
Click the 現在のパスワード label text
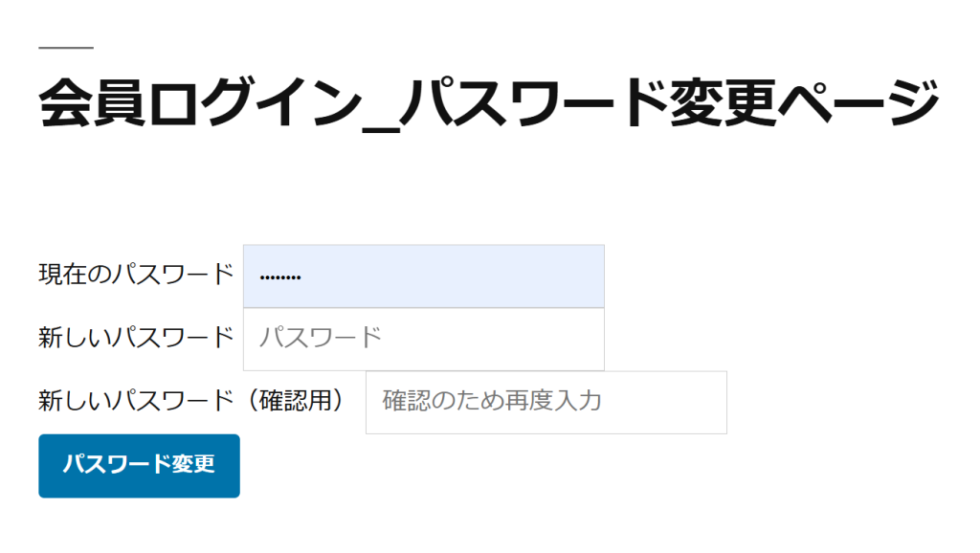click(136, 276)
